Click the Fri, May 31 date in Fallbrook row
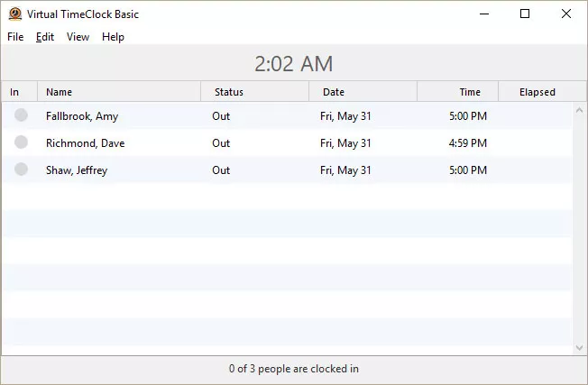588x385 pixels. 345,116
